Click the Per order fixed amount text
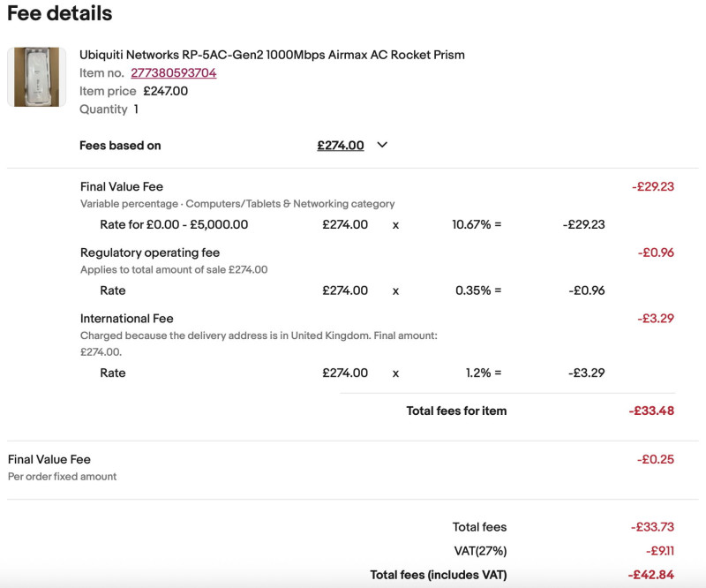Image resolution: width=706 pixels, height=588 pixels. [63, 477]
